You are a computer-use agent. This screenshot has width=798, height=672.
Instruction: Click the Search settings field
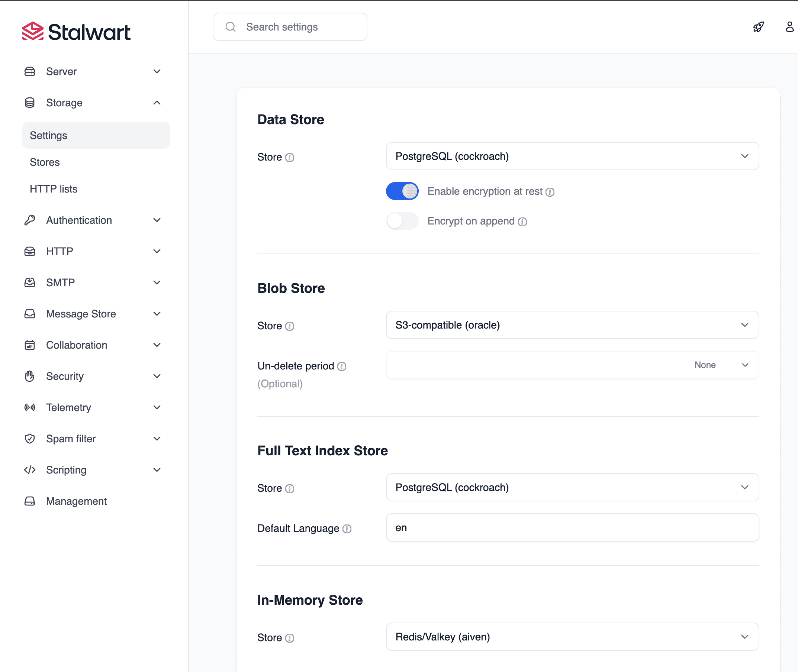pos(290,27)
